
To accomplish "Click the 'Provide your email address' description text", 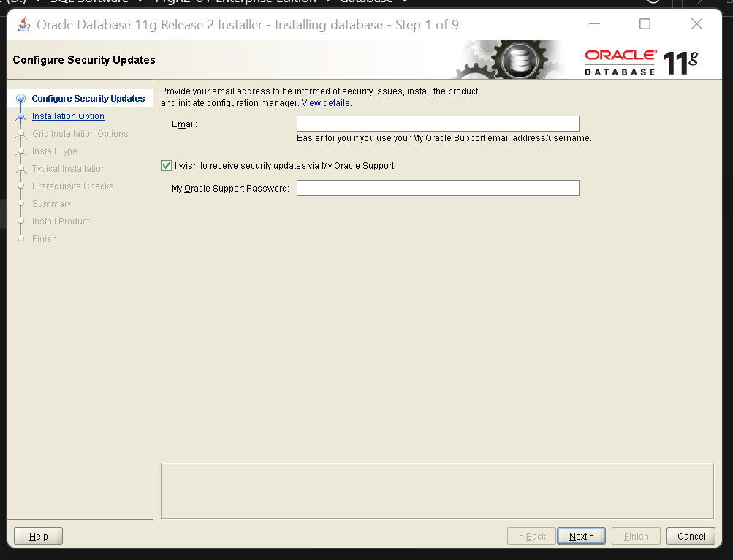I will [319, 97].
